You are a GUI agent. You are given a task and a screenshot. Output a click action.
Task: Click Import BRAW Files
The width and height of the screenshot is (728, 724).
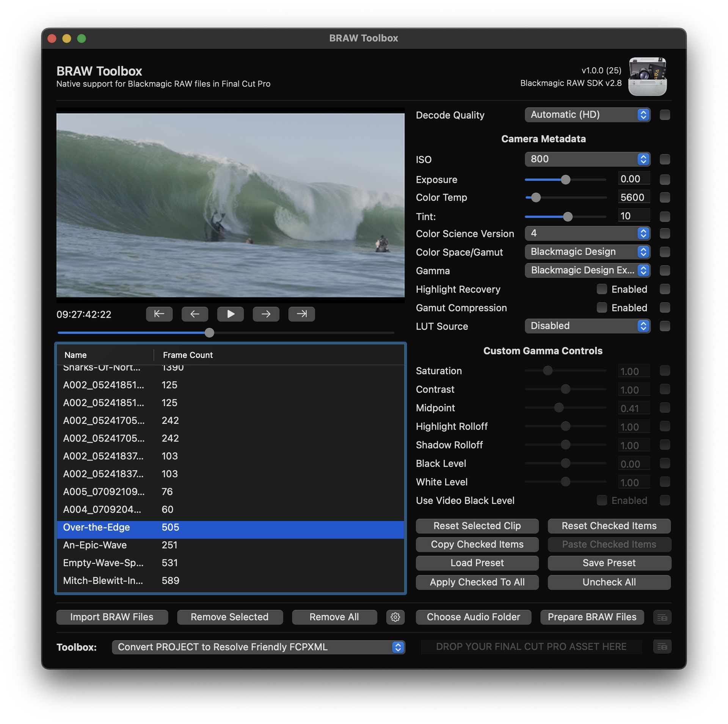click(x=112, y=617)
